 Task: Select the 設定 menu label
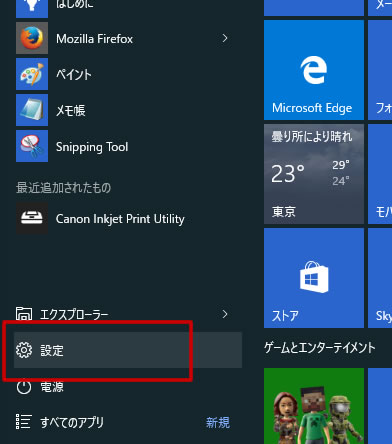pyautogui.click(x=52, y=350)
